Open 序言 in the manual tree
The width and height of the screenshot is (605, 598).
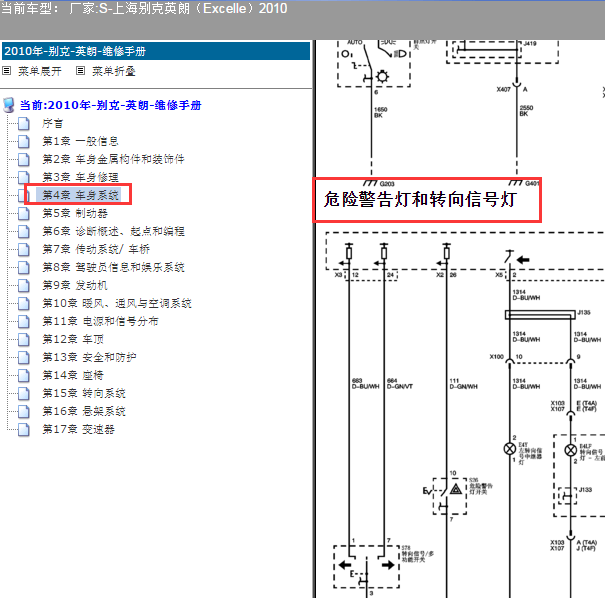point(52,123)
